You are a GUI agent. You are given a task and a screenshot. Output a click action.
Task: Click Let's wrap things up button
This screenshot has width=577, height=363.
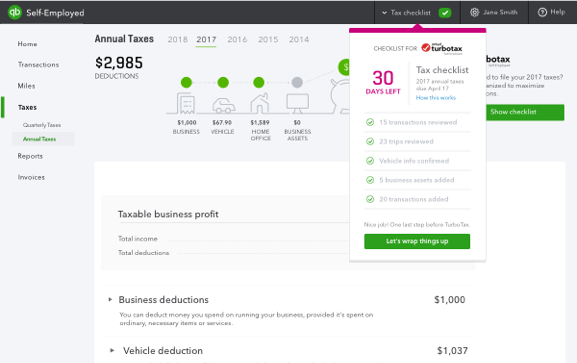(417, 242)
